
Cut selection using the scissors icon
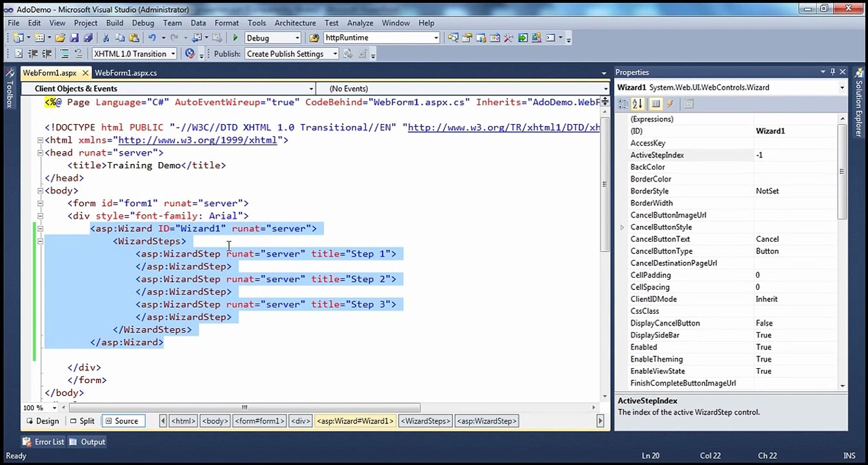pos(106,38)
